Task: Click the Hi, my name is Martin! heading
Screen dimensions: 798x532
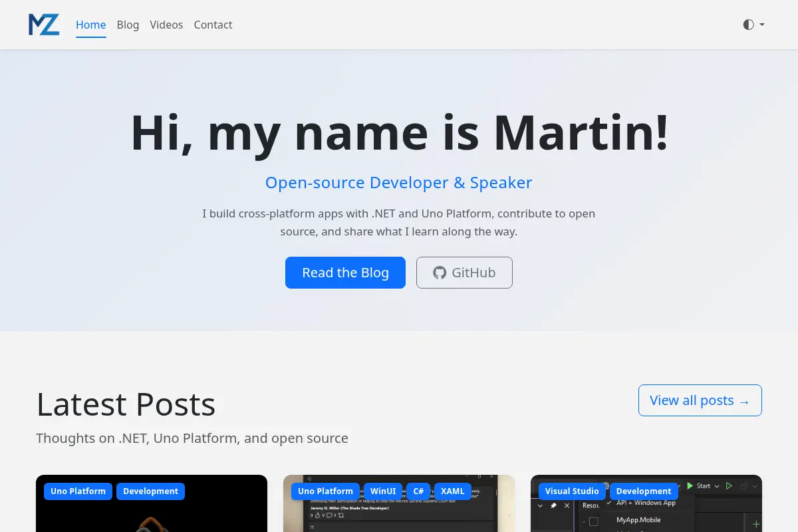Action: point(399,133)
